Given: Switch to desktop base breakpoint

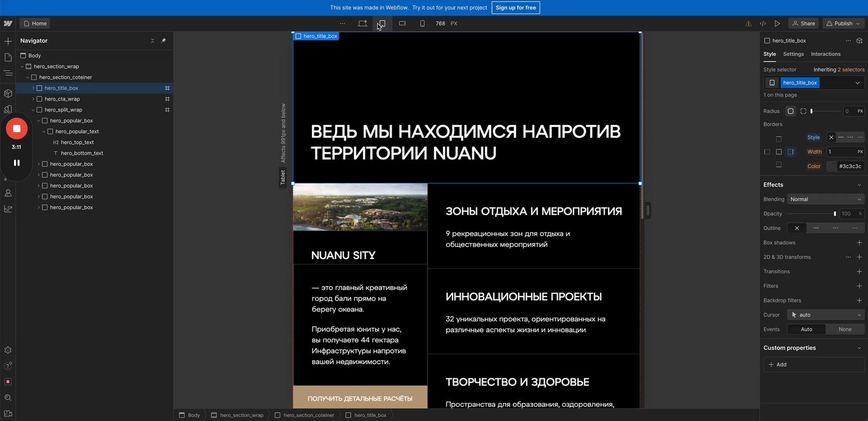Looking at the screenshot, I should [363, 23].
